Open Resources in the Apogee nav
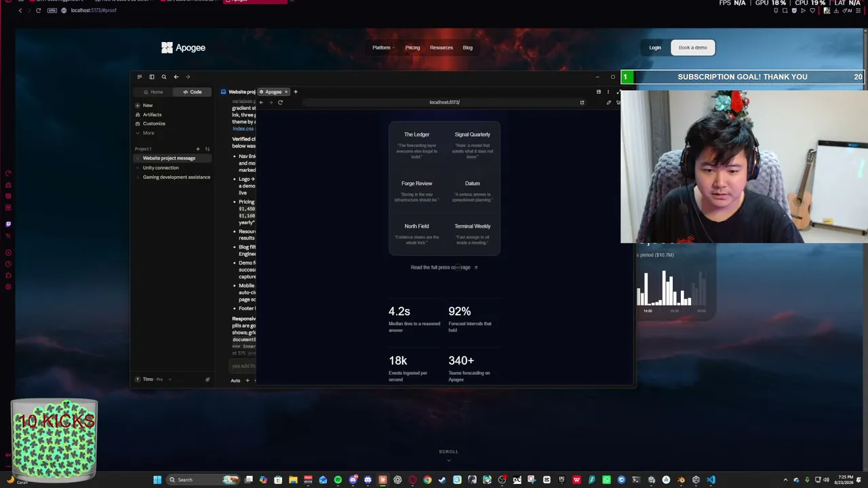Image resolution: width=868 pixels, height=488 pixels. (441, 47)
